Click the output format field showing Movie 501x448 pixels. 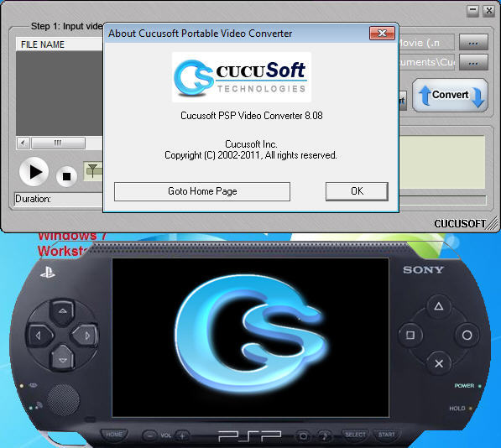(426, 42)
